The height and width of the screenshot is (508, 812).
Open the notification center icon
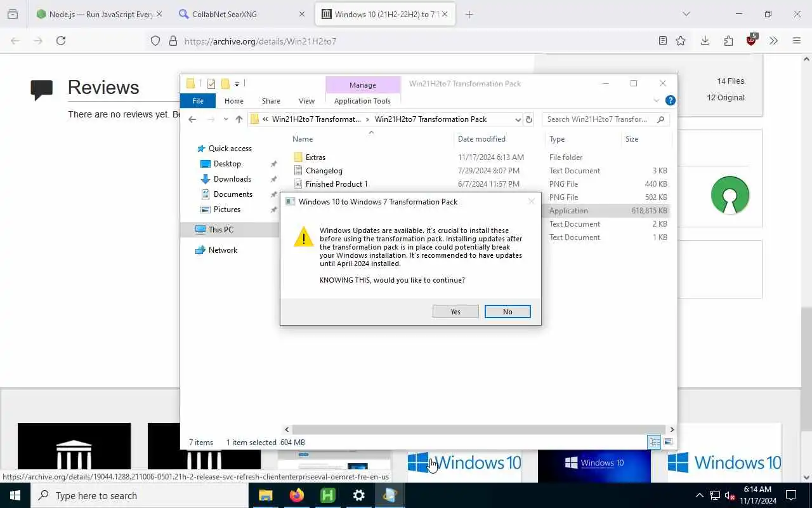[791, 495]
